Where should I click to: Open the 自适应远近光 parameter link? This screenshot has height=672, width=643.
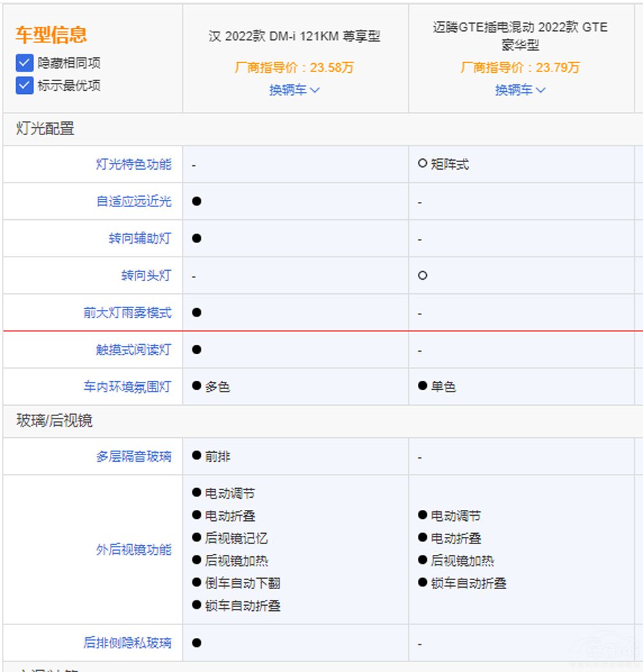pos(134,201)
